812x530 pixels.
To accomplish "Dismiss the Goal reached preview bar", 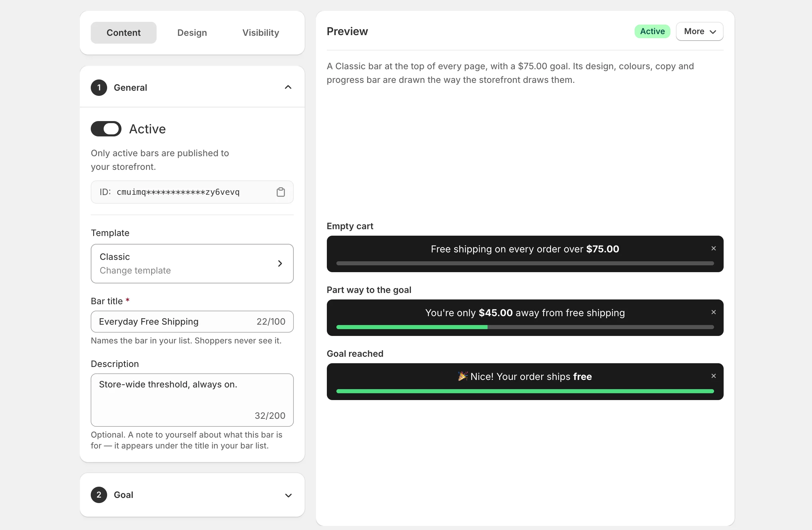I will coord(713,376).
